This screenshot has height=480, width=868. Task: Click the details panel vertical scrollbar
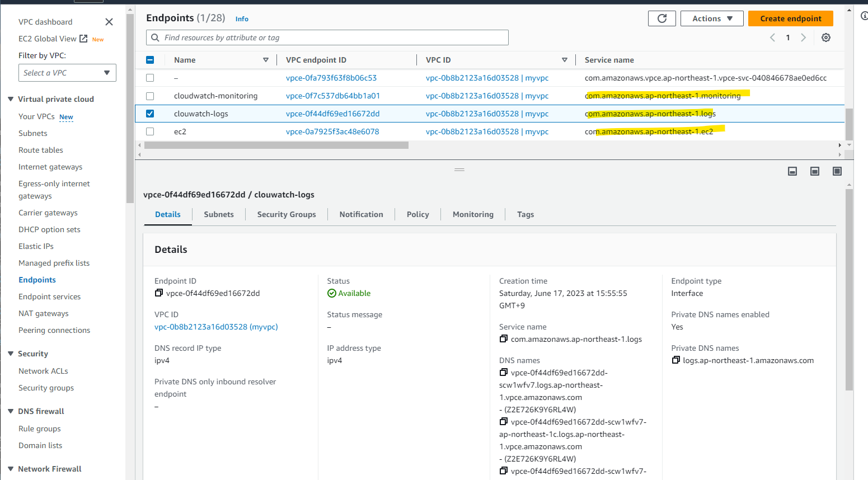coord(849,289)
